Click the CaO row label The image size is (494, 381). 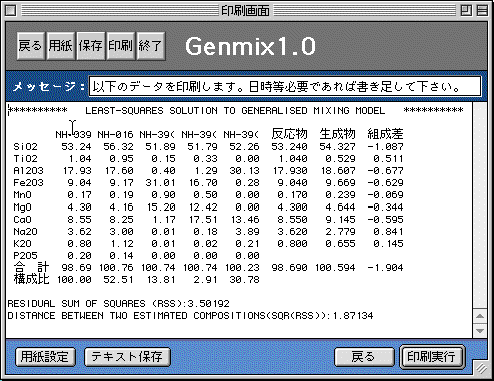(22, 220)
